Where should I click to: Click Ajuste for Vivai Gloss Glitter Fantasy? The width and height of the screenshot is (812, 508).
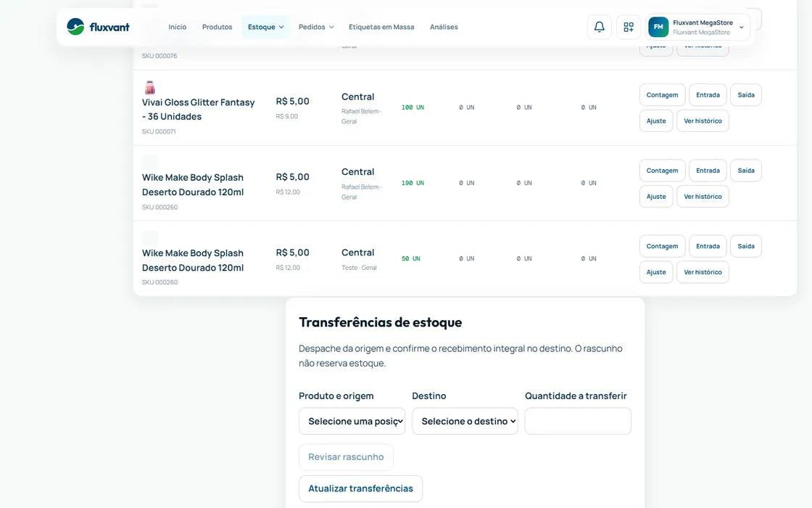tap(656, 120)
